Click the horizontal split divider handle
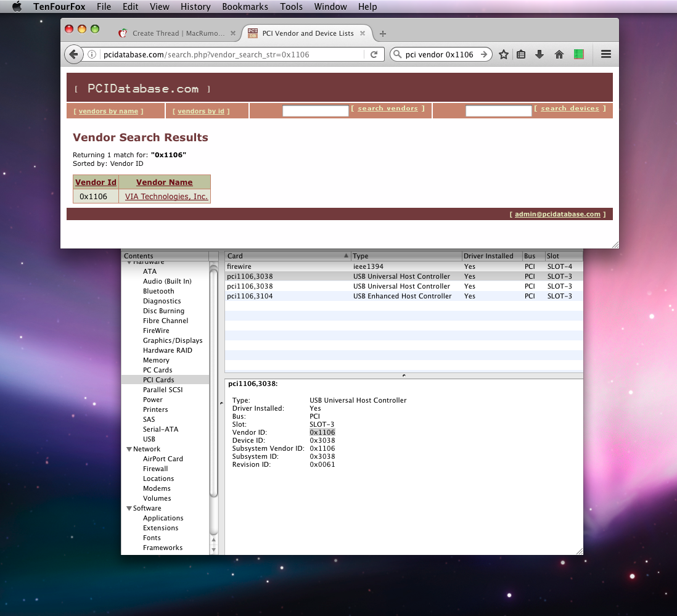This screenshot has height=616, width=677. point(404,376)
